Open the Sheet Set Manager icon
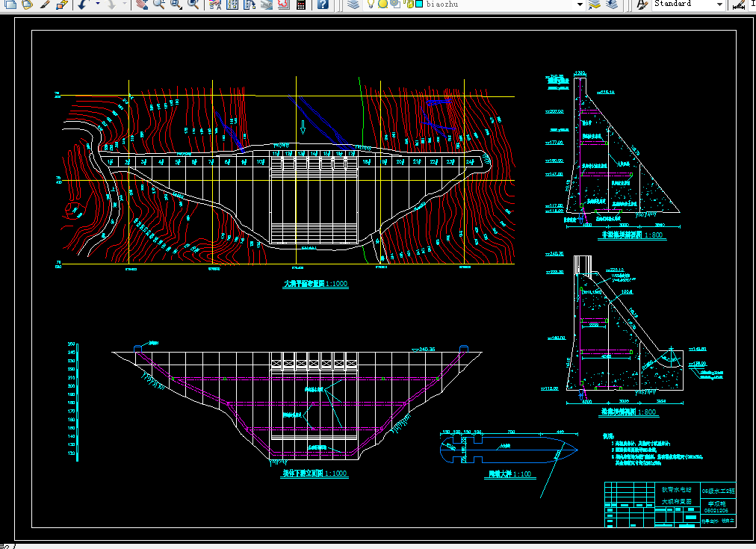The width and height of the screenshot is (756, 549). click(x=267, y=4)
